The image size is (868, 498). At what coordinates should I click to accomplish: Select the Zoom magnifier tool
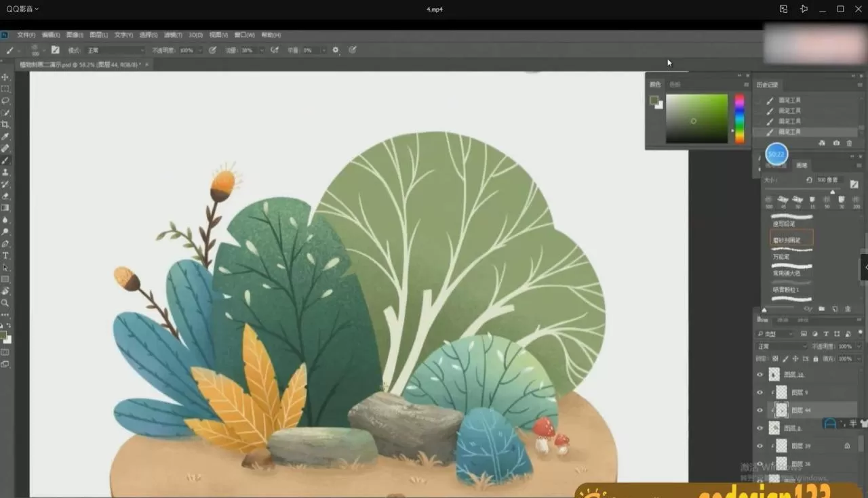(x=5, y=303)
